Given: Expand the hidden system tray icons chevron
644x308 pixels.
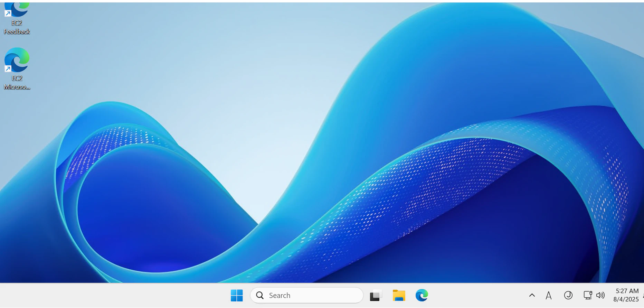Looking at the screenshot, I should 532,295.
